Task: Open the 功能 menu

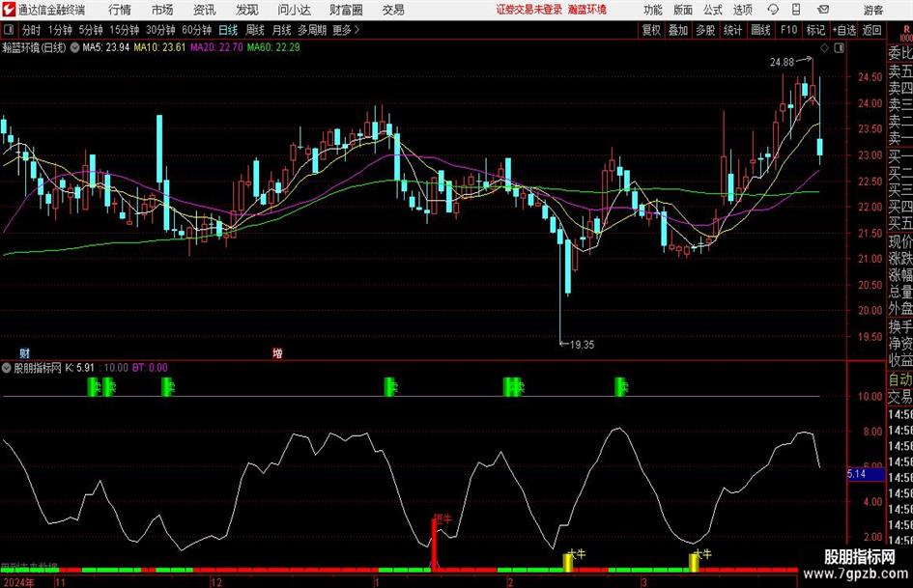Action: 653,10
